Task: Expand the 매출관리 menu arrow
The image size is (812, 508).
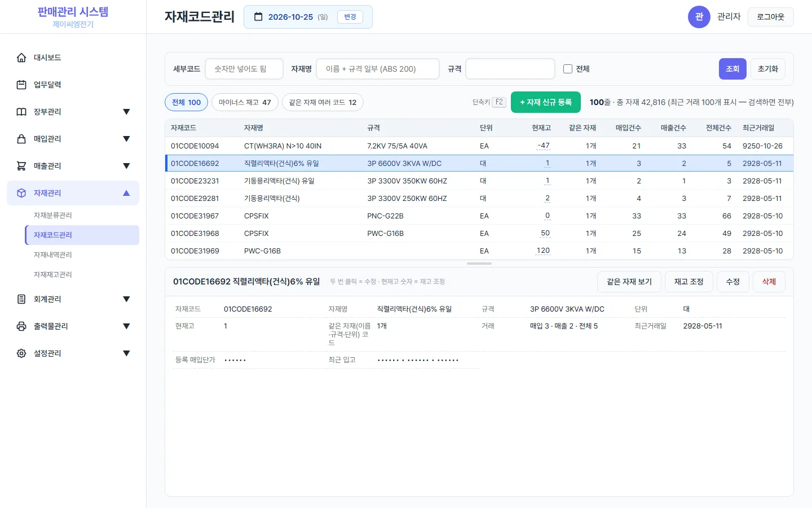Action: click(x=126, y=166)
